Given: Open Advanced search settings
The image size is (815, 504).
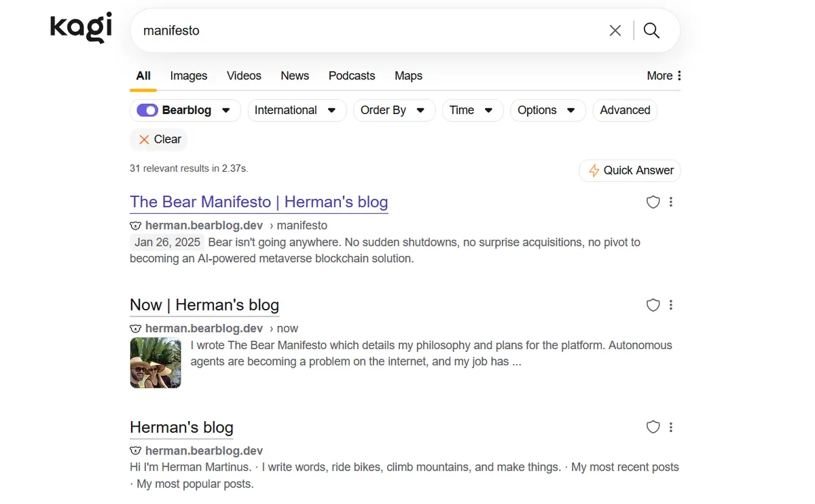Looking at the screenshot, I should pos(625,110).
